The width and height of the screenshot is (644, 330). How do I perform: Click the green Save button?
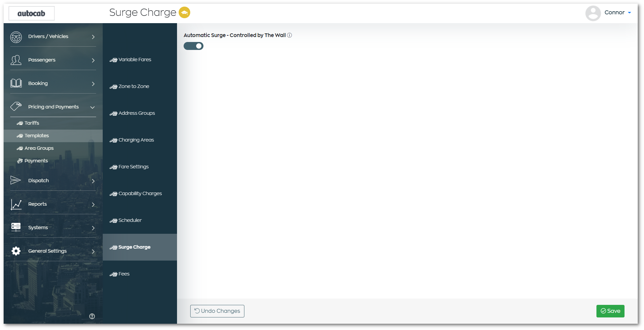[610, 311]
